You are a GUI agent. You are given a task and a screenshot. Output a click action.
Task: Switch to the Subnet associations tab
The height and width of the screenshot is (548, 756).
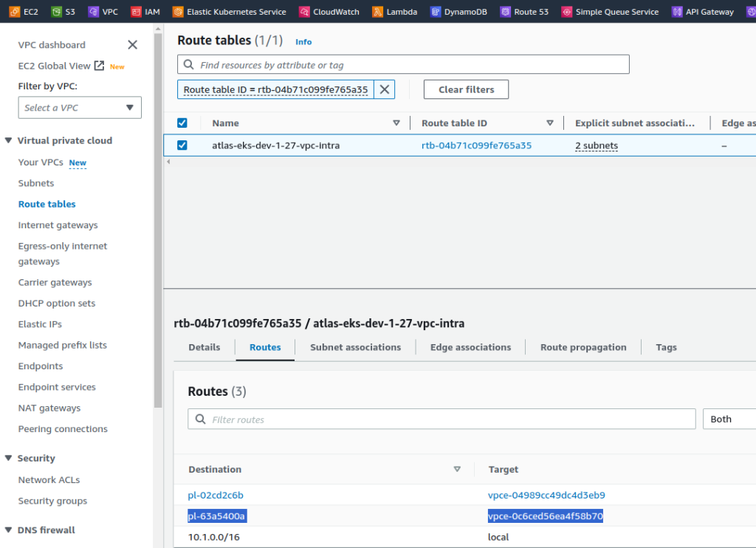tap(355, 347)
